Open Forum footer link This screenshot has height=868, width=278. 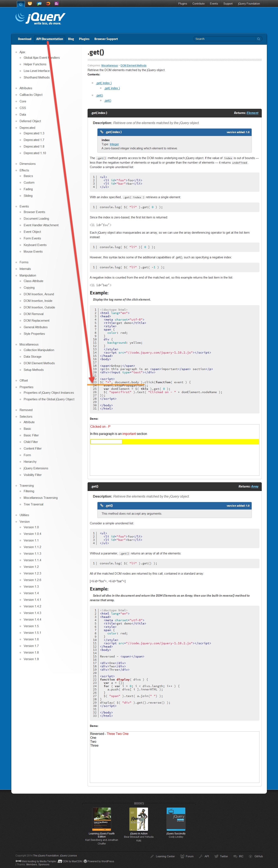pyautogui.click(x=187, y=856)
